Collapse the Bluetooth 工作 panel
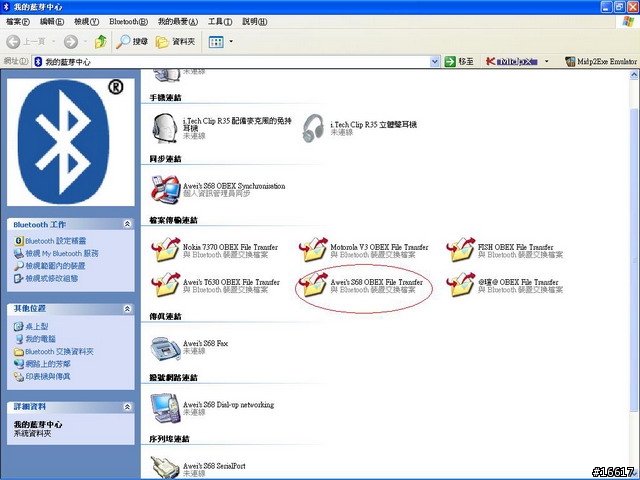 [x=127, y=224]
